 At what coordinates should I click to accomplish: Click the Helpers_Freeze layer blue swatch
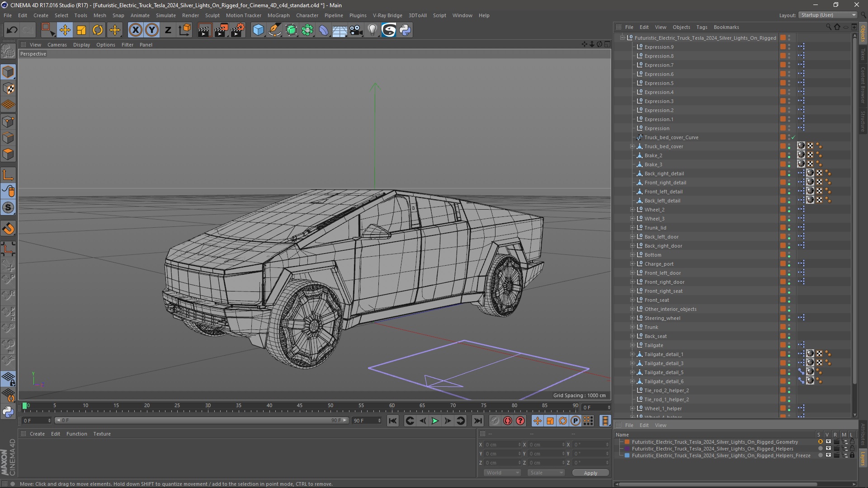click(627, 455)
